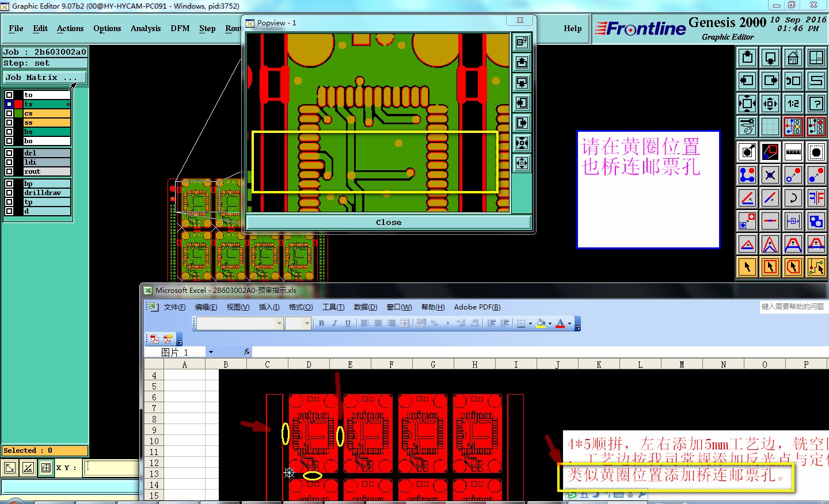Click the Underline icon in Excel toolbar
This screenshot has width=829, height=504.
[348, 323]
